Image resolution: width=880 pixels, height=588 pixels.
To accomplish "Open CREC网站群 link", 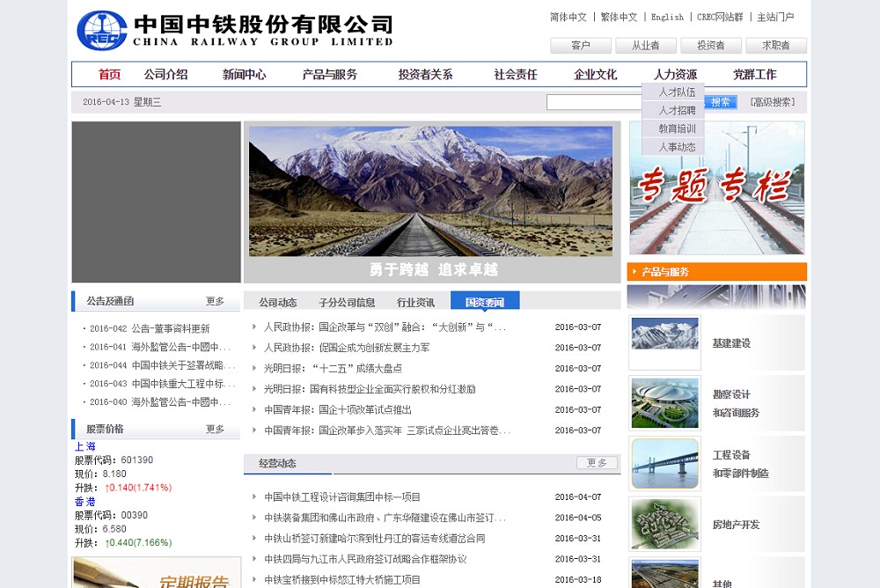I will tap(720, 17).
